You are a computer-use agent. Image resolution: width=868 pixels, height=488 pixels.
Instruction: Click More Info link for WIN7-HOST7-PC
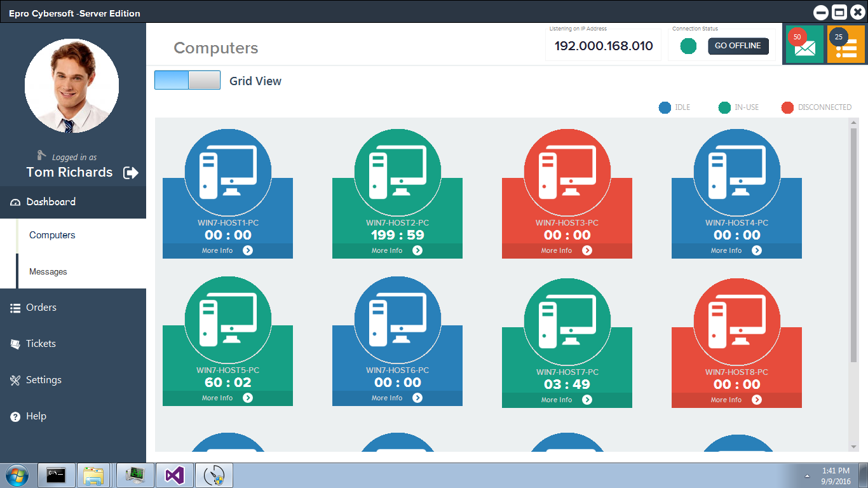[x=557, y=400]
